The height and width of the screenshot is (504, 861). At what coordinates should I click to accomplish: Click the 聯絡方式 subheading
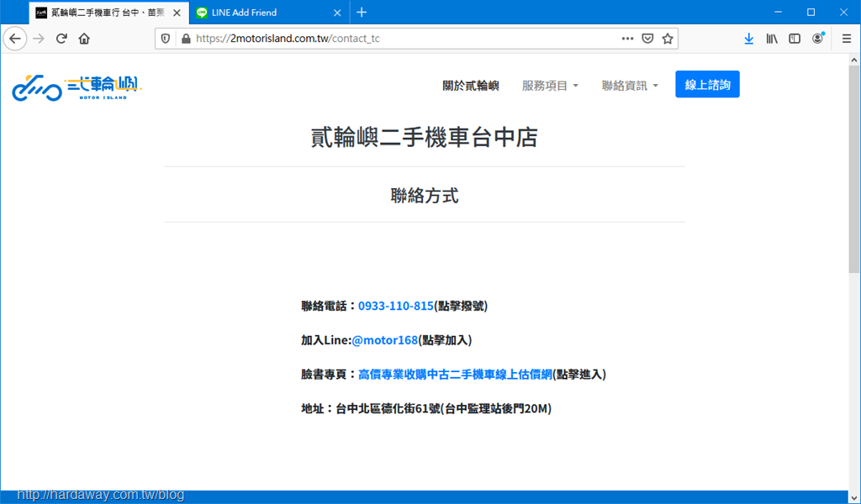coord(425,195)
